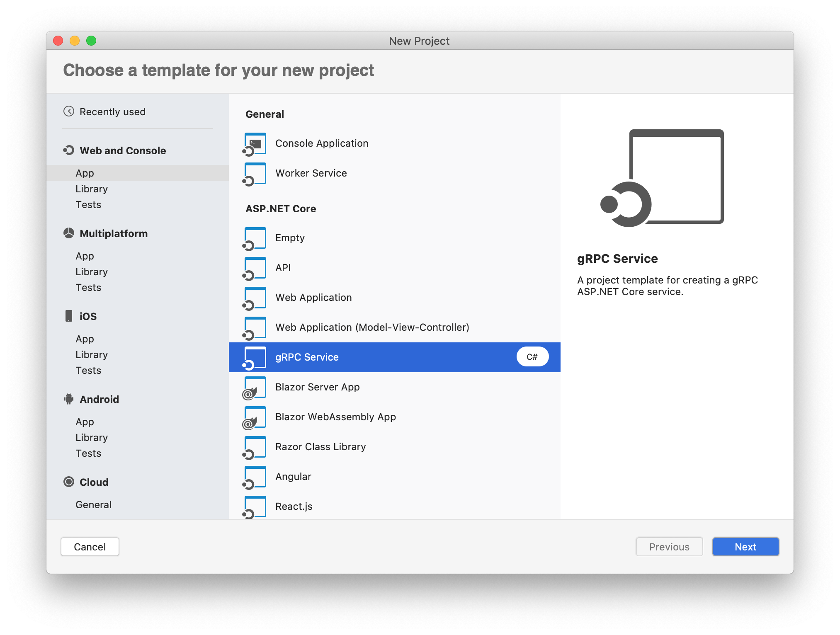The width and height of the screenshot is (840, 635).
Task: Select the Worker Service icon
Action: point(255,172)
